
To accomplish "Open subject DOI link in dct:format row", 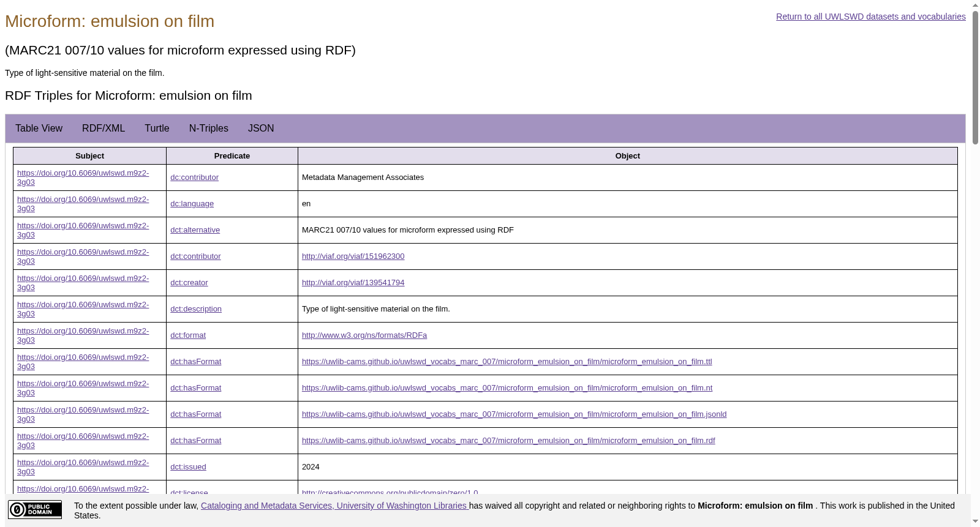I will pyautogui.click(x=83, y=335).
